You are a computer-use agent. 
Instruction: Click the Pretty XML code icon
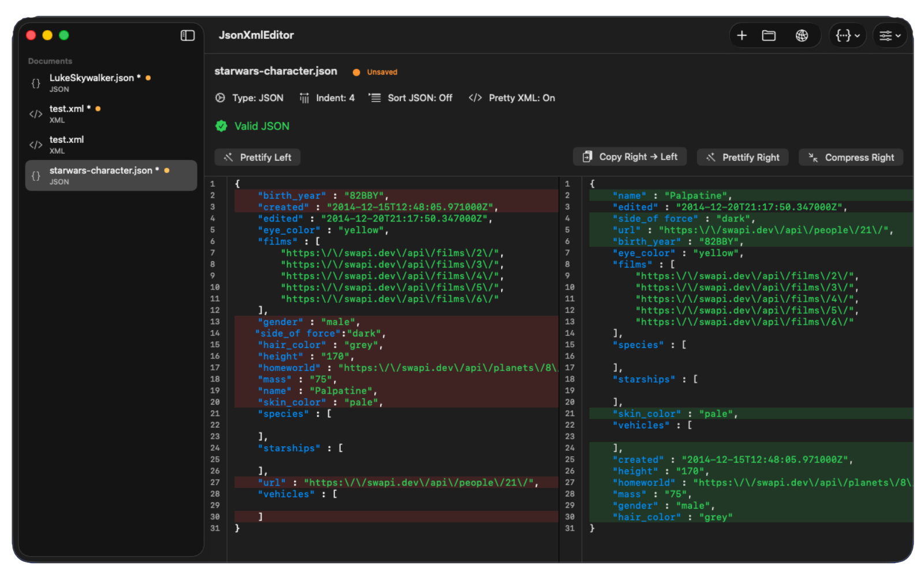(475, 98)
